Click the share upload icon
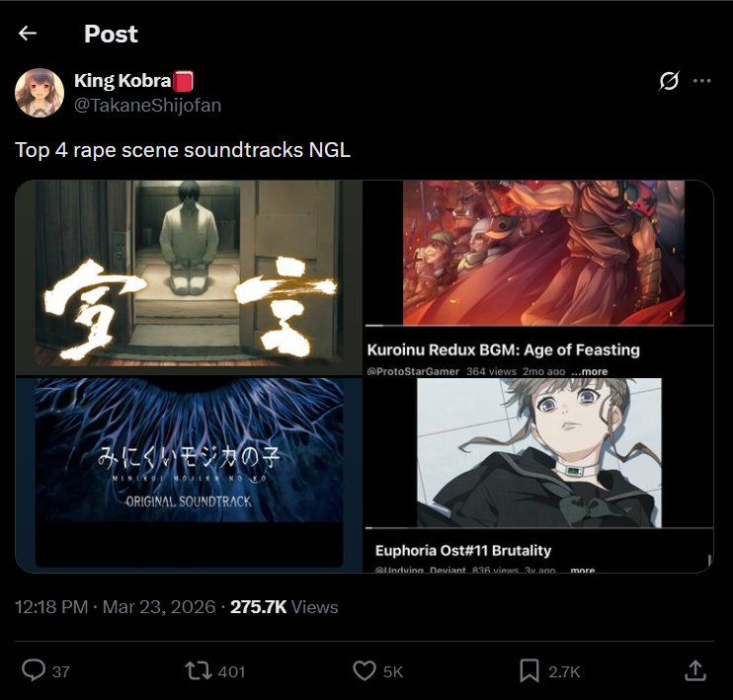733x700 pixels. click(695, 670)
